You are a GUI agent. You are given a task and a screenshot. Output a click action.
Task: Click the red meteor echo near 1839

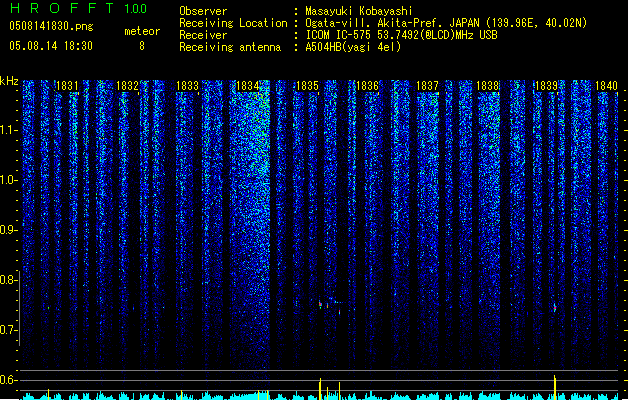(555, 308)
